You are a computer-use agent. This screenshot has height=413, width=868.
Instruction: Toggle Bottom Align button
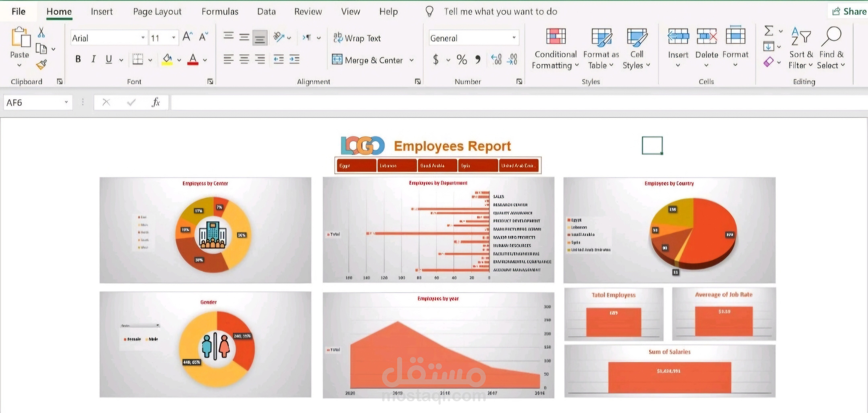pyautogui.click(x=260, y=37)
